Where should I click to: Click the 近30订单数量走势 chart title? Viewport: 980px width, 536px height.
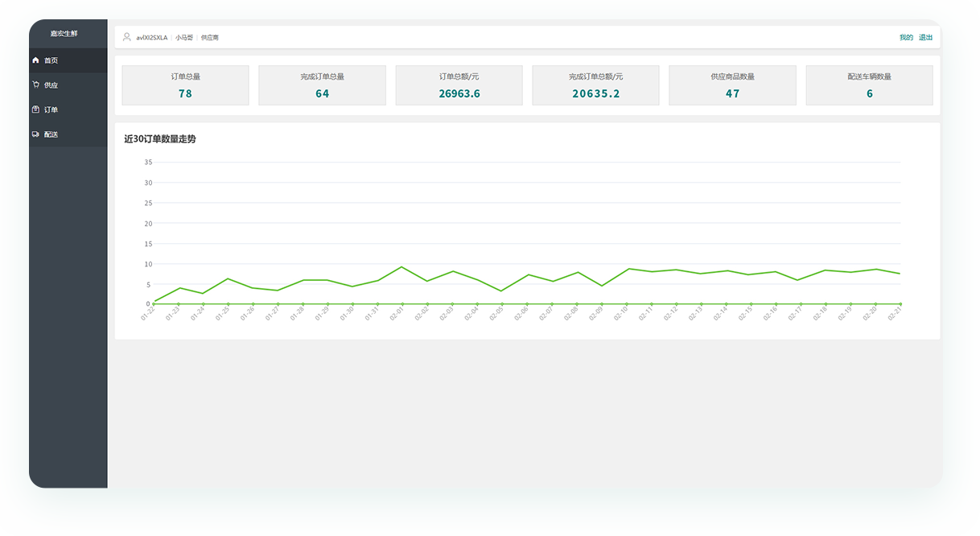pos(160,139)
